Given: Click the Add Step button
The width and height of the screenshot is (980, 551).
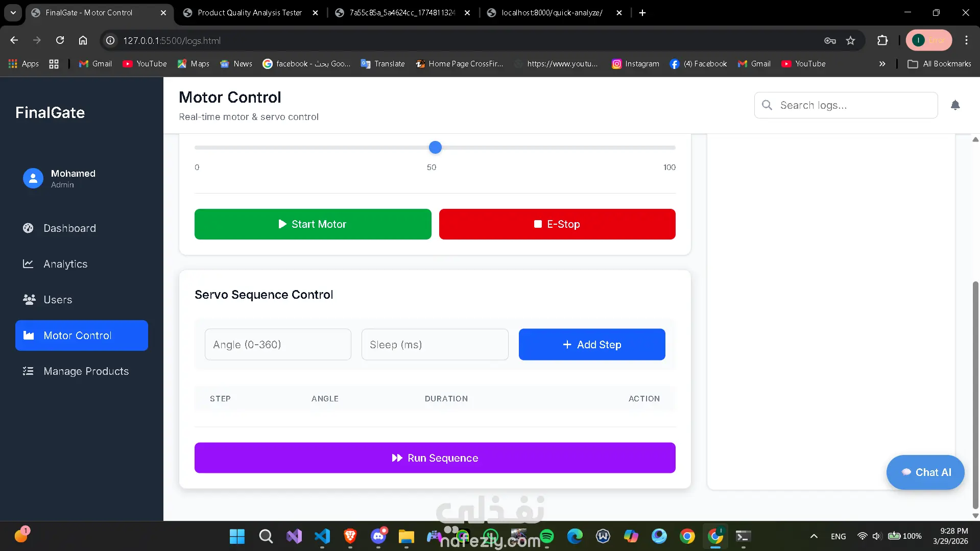Looking at the screenshot, I should [x=592, y=345].
